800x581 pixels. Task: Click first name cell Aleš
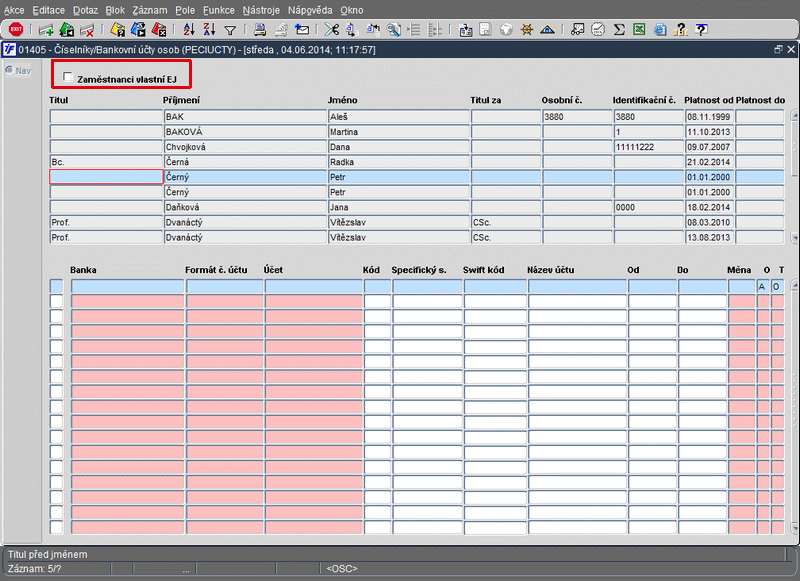(399, 117)
